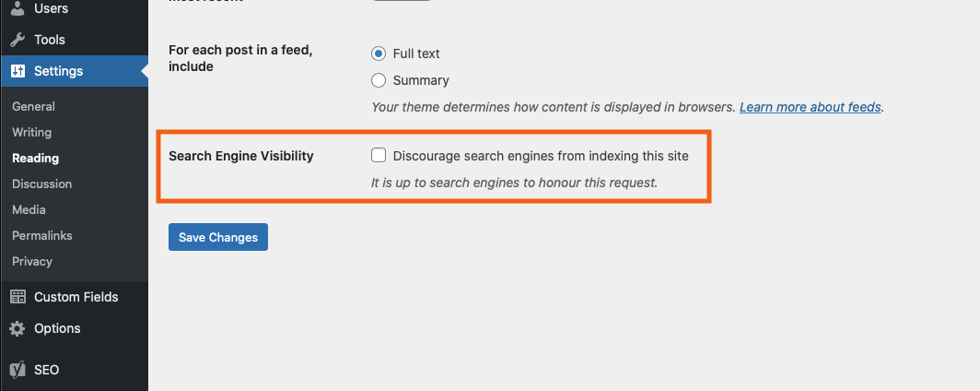Follow the Learn more about feeds link

point(810,107)
